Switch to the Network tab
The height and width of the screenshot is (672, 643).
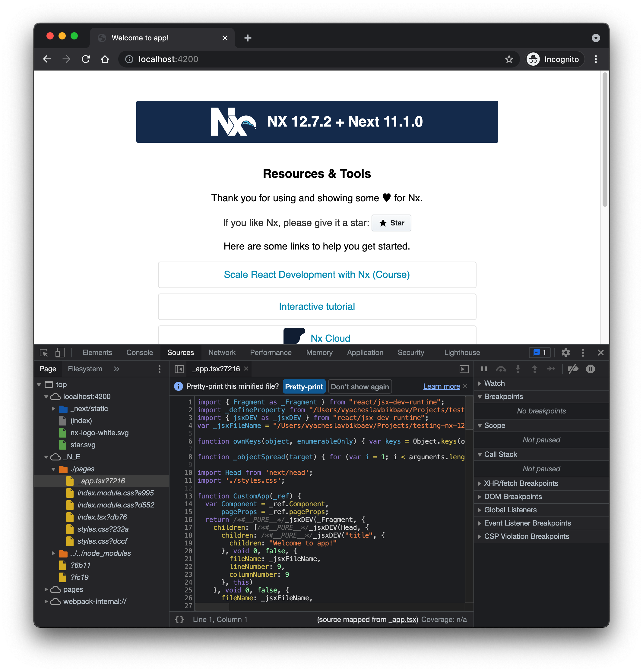222,353
